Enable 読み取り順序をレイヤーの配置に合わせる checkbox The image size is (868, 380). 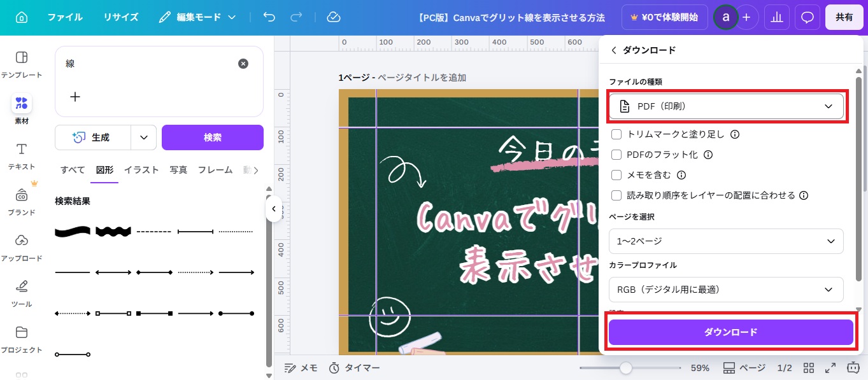[x=616, y=195]
